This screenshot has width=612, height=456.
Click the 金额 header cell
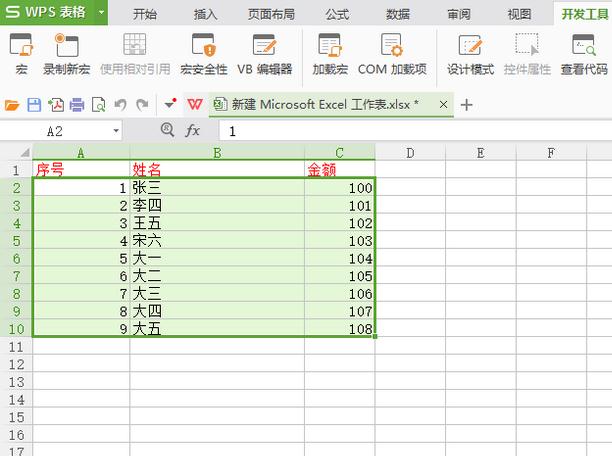point(340,170)
